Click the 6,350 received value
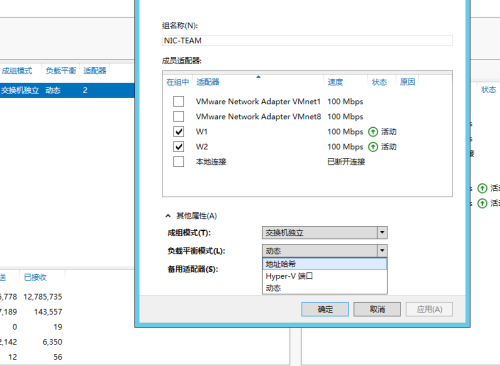Viewport: 500px width, 366px height. 52,342
